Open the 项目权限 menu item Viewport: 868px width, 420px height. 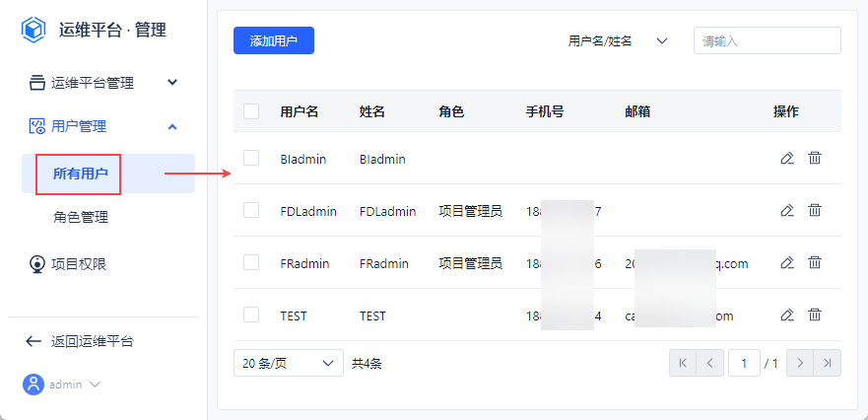tap(79, 263)
